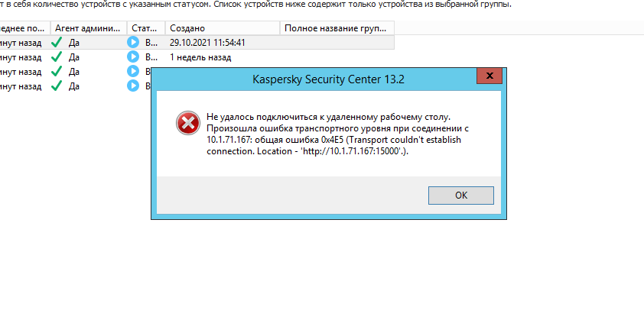
Task: Click the blue status icon in third row
Action: 133,72
